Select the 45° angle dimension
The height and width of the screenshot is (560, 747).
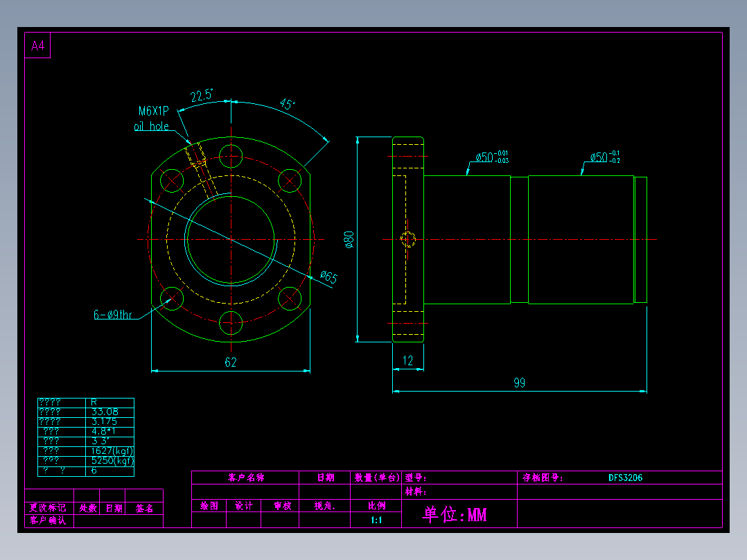(288, 103)
